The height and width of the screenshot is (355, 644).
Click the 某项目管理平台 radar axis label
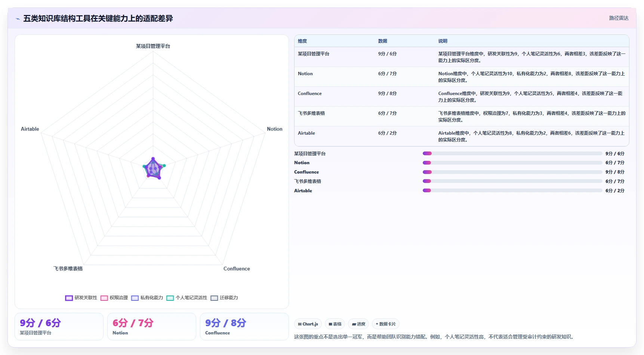[153, 46]
